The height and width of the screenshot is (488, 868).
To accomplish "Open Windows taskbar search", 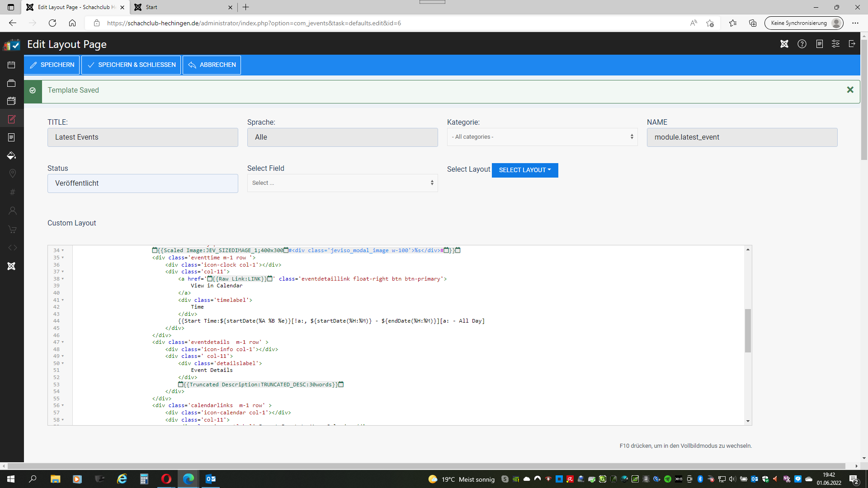I will pyautogui.click(x=33, y=479).
